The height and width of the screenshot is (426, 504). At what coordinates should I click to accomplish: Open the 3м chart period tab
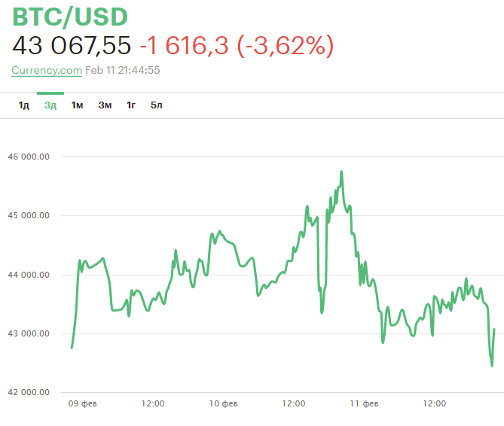(105, 105)
